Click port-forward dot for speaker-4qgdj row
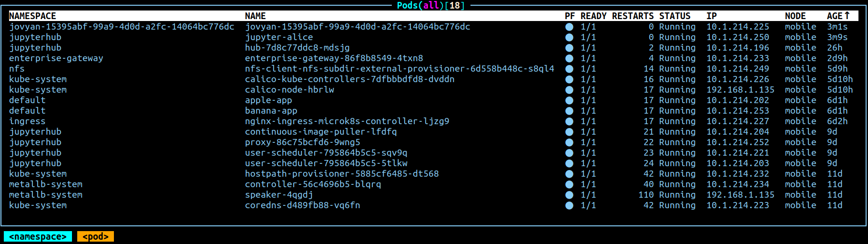This screenshot has width=868, height=244. 569,195
